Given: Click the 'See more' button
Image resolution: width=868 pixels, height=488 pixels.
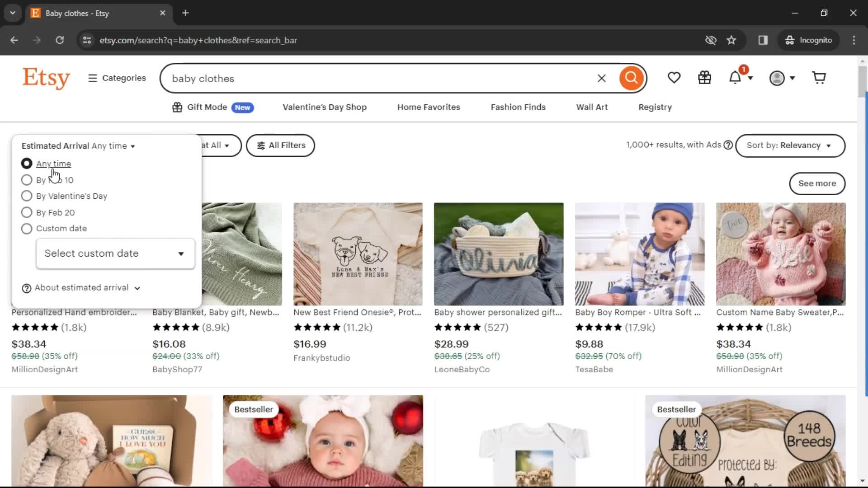Looking at the screenshot, I should [x=817, y=183].
